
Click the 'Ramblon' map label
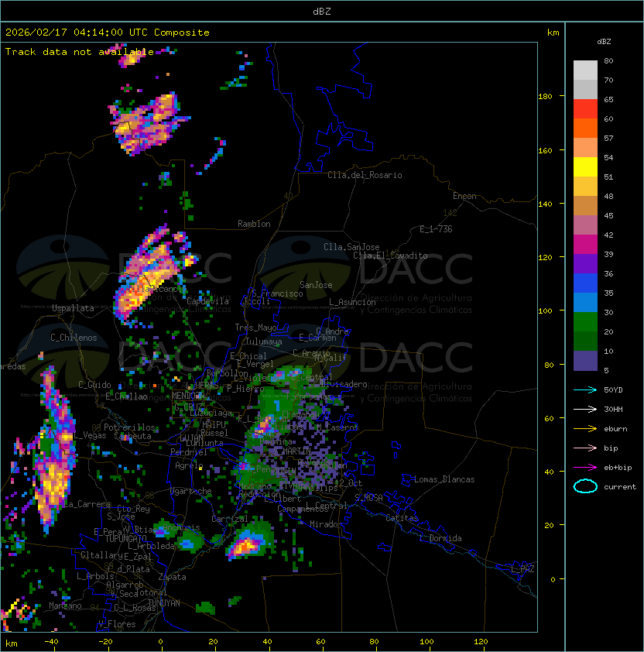(x=254, y=224)
